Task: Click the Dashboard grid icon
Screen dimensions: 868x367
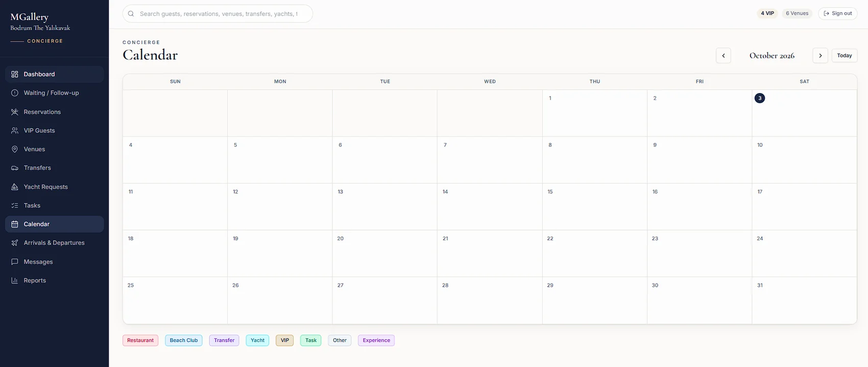Action: (15, 74)
